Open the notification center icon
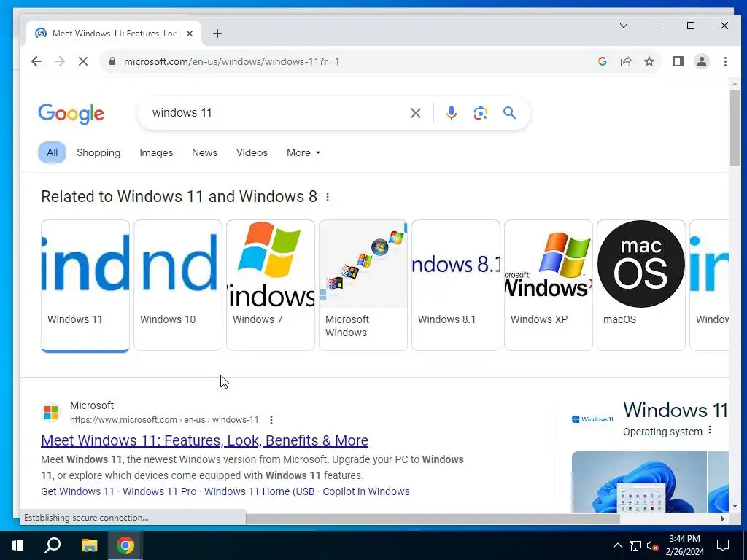The height and width of the screenshot is (560, 747). 723,545
